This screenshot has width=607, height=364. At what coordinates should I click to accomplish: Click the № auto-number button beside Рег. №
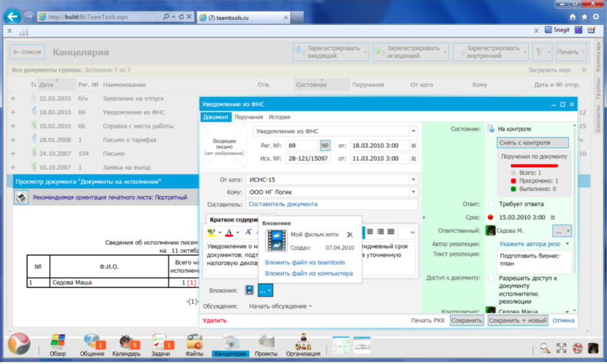tap(325, 145)
